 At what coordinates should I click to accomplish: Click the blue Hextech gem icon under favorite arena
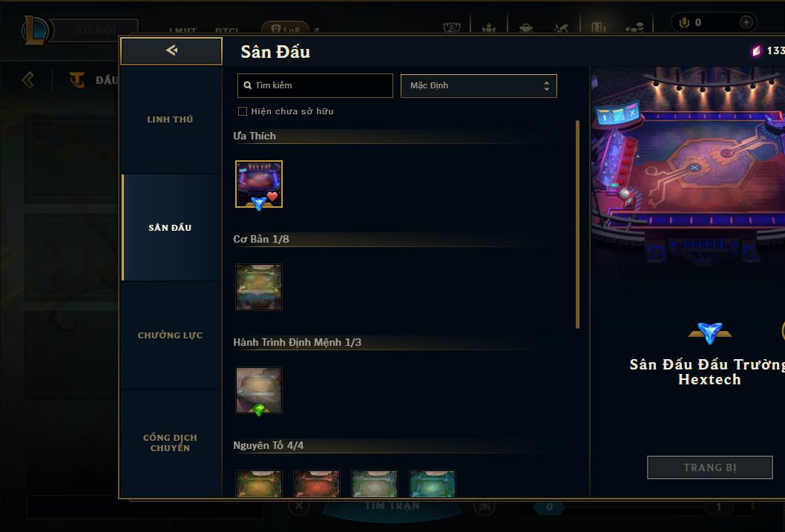click(x=259, y=203)
